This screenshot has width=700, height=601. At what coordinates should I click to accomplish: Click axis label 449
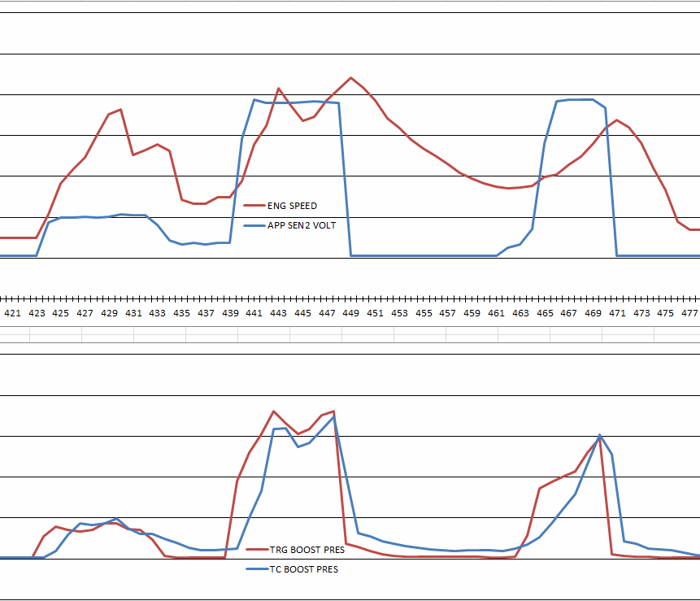351,313
